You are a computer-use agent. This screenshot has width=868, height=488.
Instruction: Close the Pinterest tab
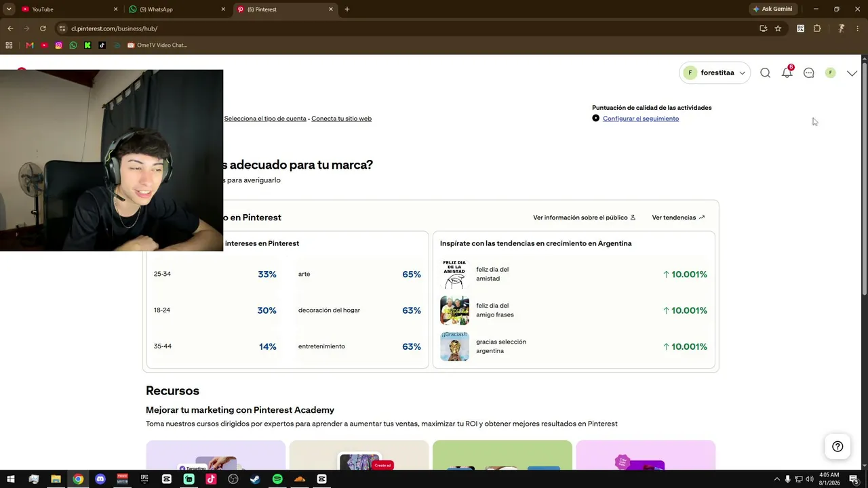pyautogui.click(x=331, y=9)
